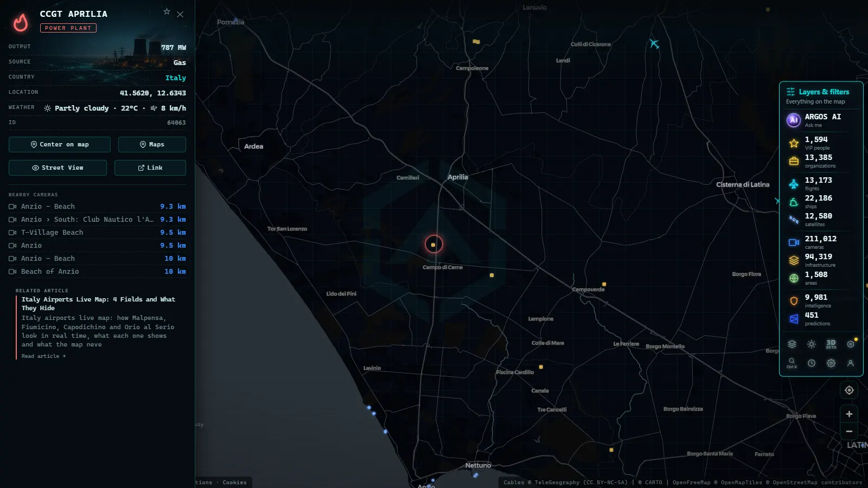Image resolution: width=868 pixels, height=488 pixels.
Task: Close the CCGT Aprilia details panel
Action: pyautogui.click(x=180, y=14)
